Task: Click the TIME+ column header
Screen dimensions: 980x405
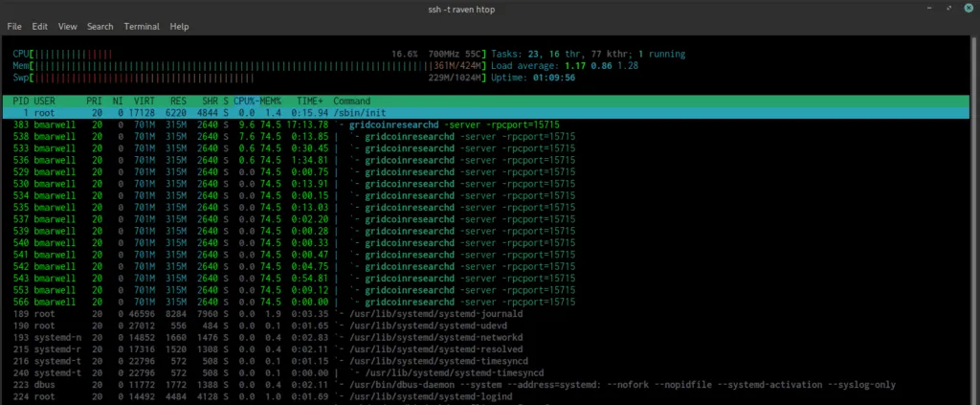Action: tap(310, 101)
